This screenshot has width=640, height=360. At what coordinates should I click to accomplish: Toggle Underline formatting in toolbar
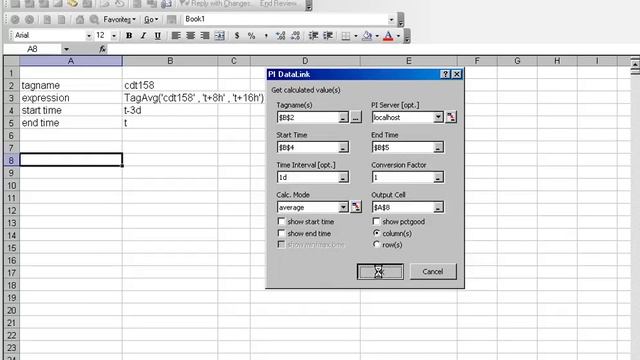tap(158, 36)
